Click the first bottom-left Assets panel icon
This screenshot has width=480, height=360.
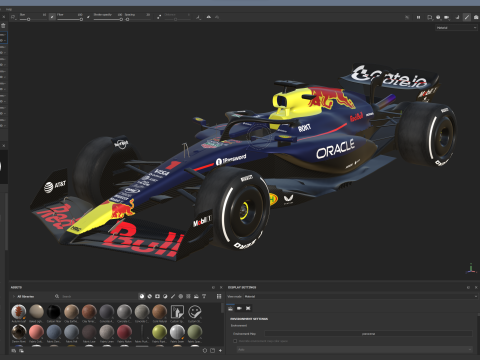coord(14,350)
